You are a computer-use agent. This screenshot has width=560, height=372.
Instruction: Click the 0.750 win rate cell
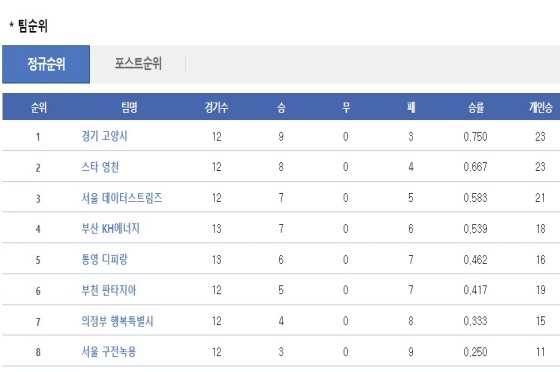(x=475, y=137)
